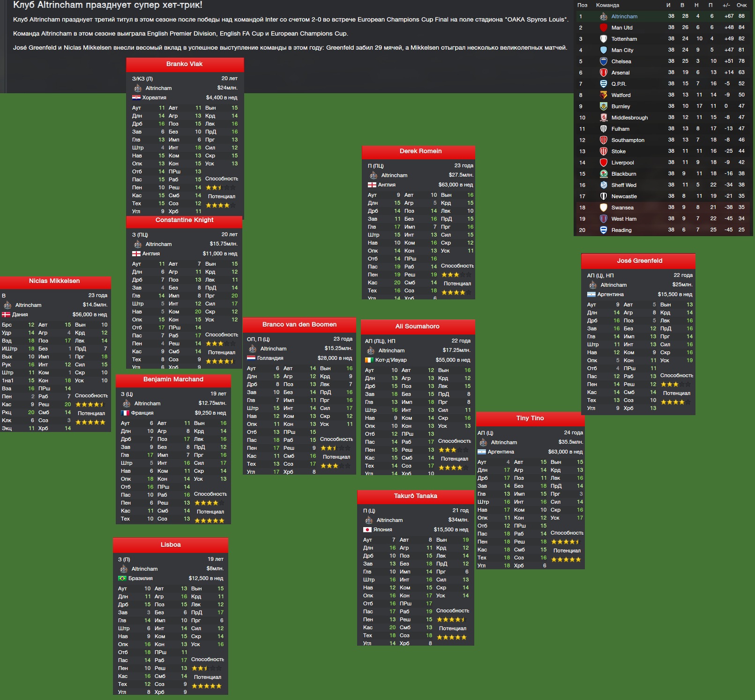Select the Ali Soumahoro card header
755x700 pixels.
(x=418, y=327)
